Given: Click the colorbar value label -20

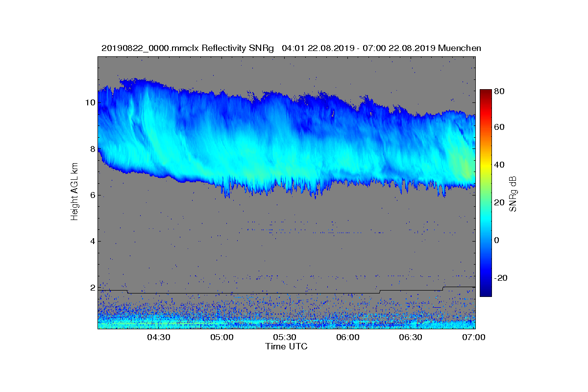Looking at the screenshot, I should point(502,278).
